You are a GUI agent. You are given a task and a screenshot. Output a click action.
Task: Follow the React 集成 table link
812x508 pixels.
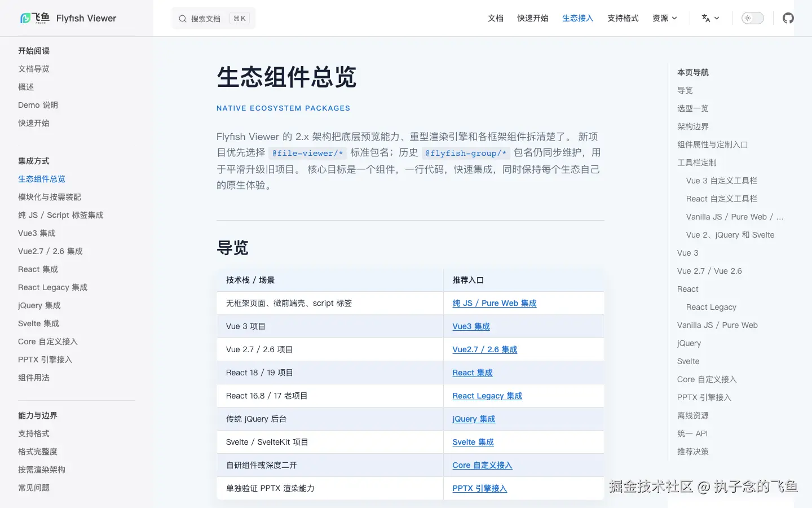[473, 373]
